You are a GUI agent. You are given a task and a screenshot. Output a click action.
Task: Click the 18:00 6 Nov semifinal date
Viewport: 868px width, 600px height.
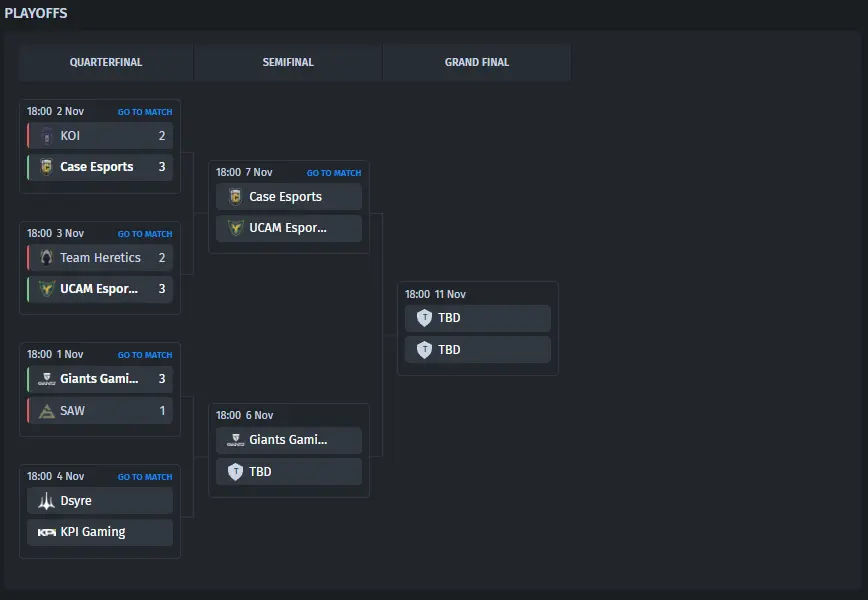pyautogui.click(x=245, y=415)
